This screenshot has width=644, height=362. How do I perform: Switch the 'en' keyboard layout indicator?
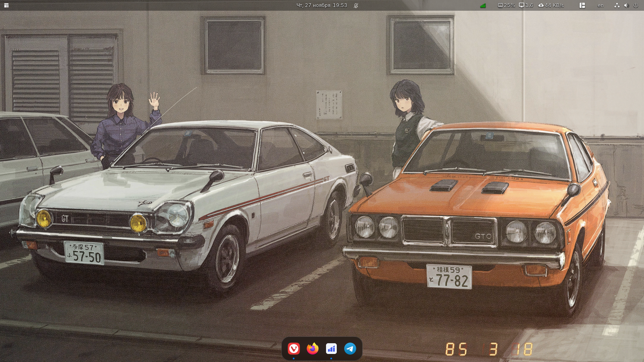click(x=600, y=5)
